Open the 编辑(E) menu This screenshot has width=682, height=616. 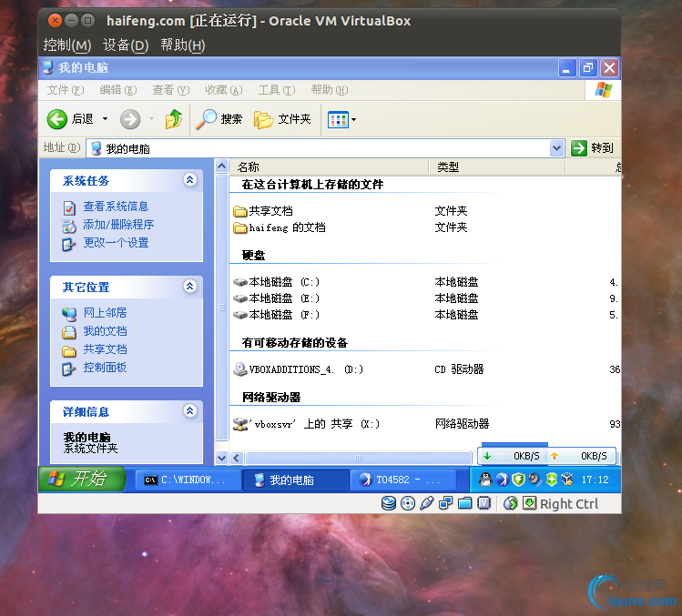pos(117,90)
